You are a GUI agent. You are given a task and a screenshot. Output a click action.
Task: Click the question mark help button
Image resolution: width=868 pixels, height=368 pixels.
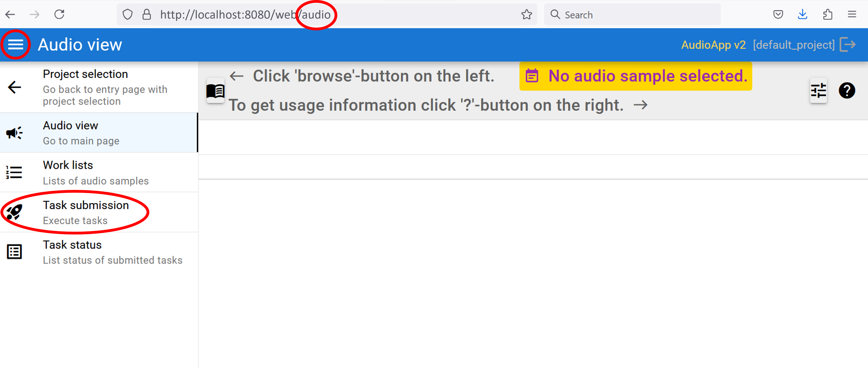(847, 91)
